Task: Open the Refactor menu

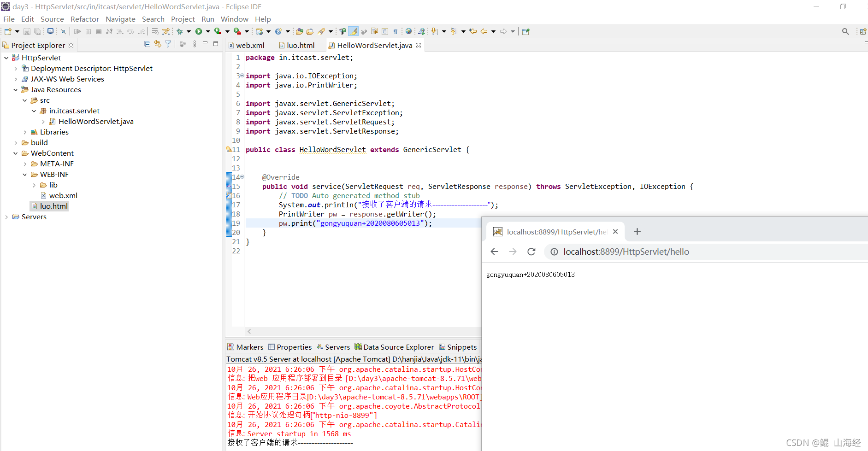Action: 85,19
